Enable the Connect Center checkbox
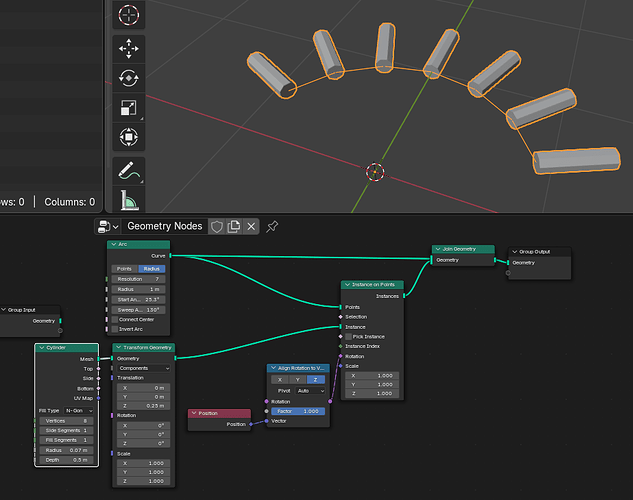Image resolution: width=633 pixels, height=500 pixels. coord(115,320)
